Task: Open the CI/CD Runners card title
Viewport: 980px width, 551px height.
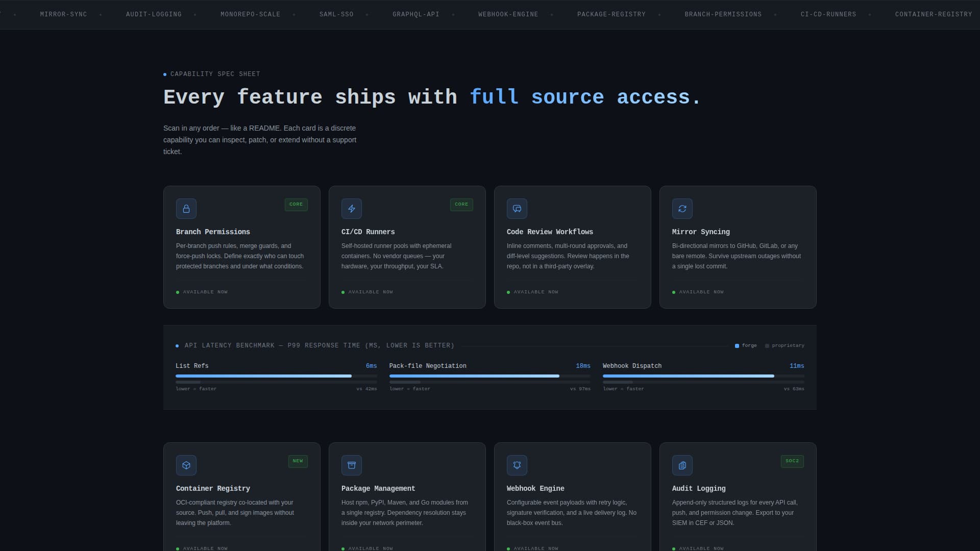Action: 368,232
